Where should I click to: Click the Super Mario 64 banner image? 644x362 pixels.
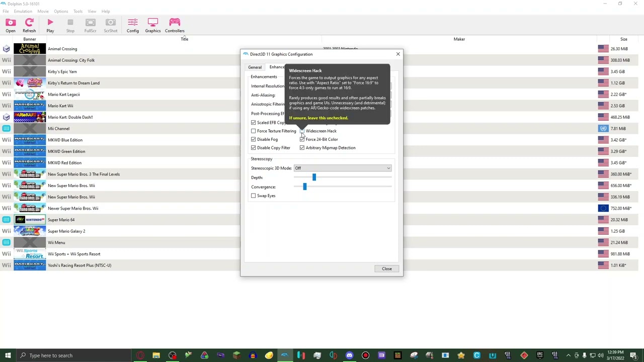pos(30,220)
